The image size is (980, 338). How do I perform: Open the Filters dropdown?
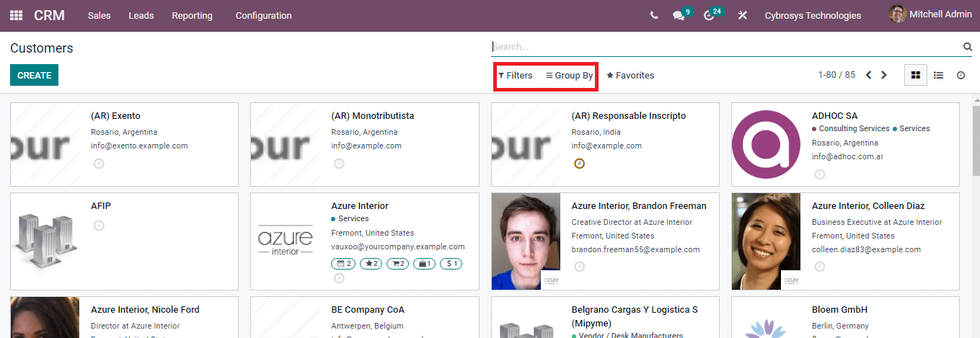tap(516, 75)
